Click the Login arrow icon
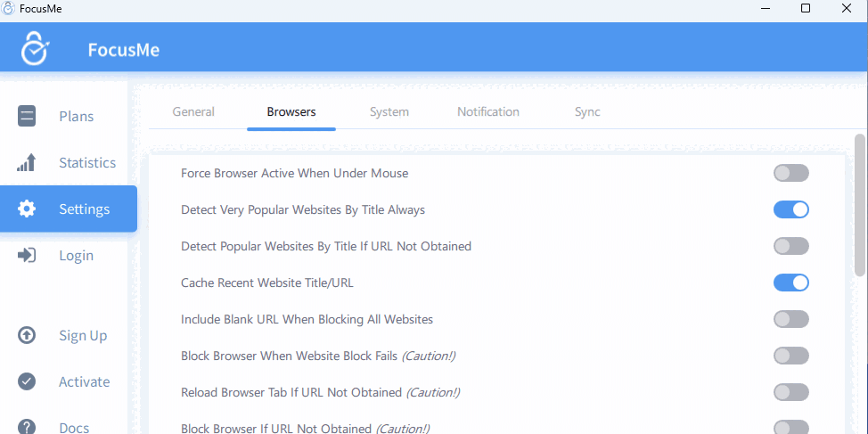The width and height of the screenshot is (868, 434). coord(27,255)
